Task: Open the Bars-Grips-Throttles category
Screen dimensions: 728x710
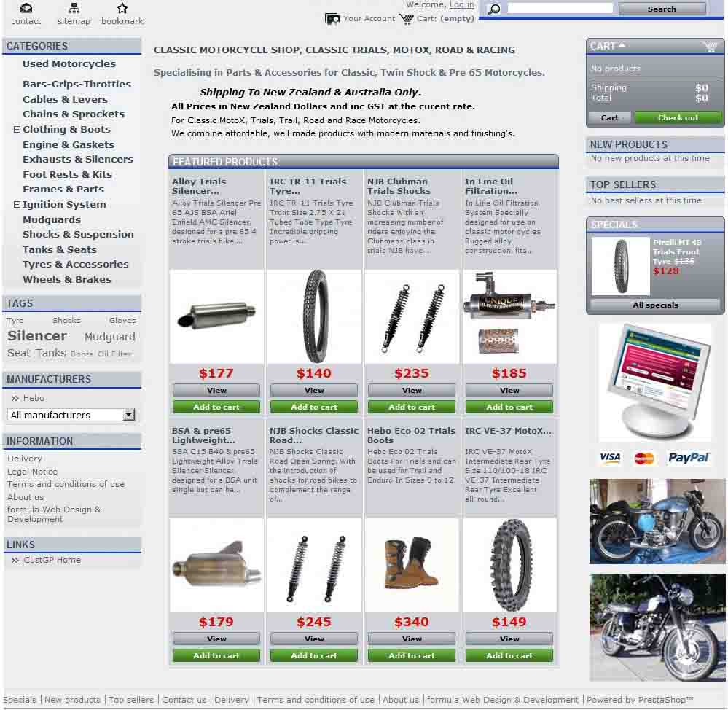Action: pos(77,84)
